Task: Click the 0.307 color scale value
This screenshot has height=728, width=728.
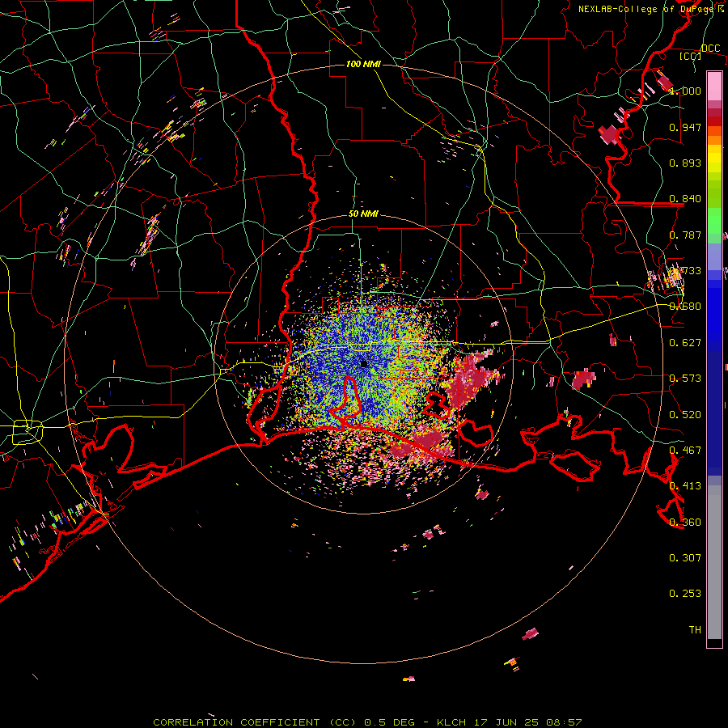Action: pos(685,558)
